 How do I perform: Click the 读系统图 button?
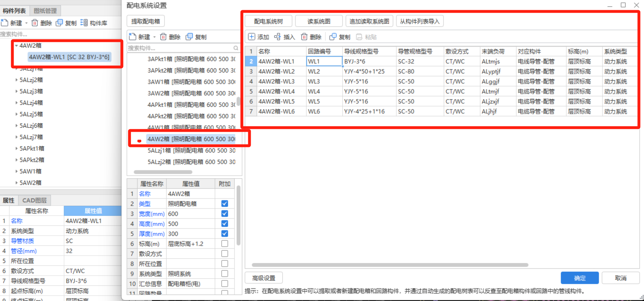pos(319,21)
